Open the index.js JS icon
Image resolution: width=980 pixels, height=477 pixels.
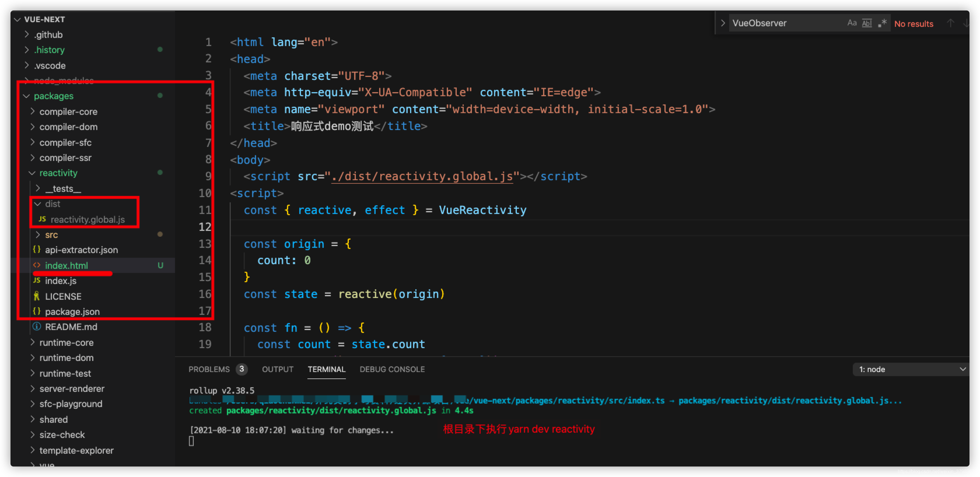[x=36, y=280]
